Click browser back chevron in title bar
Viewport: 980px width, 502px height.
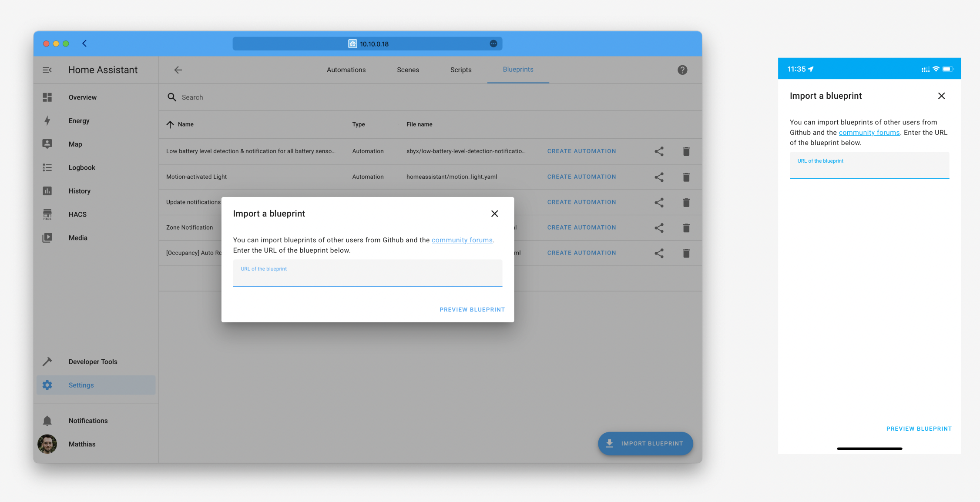point(84,44)
